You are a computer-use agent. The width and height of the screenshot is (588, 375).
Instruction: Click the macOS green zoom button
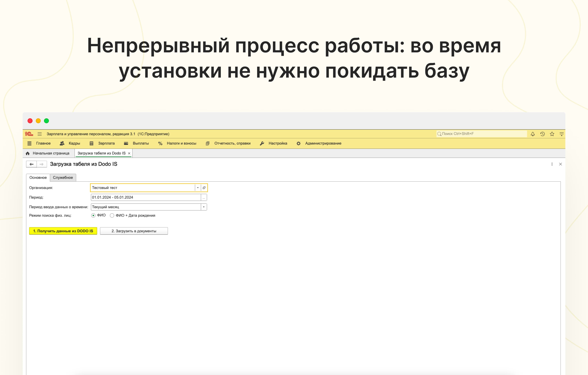[x=46, y=121]
